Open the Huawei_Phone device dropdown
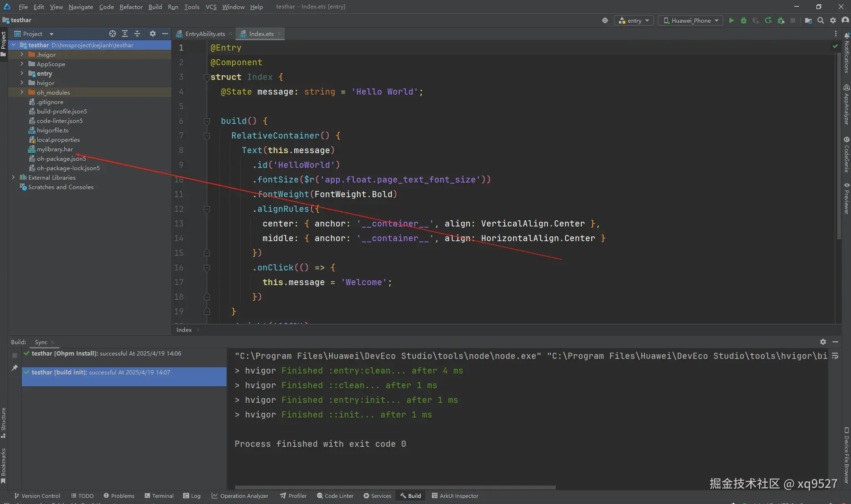Viewport: 851px width, 504px height. coord(691,20)
